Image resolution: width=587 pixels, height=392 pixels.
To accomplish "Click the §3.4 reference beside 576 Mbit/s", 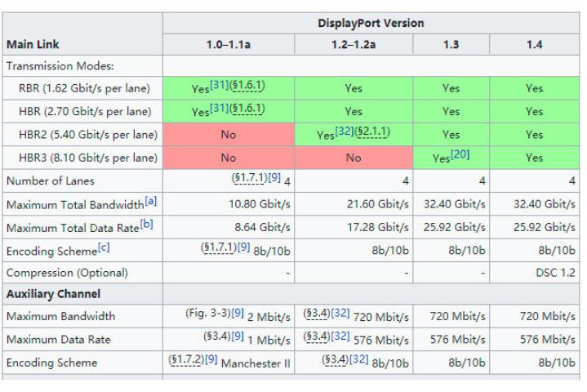I will (x=317, y=335).
